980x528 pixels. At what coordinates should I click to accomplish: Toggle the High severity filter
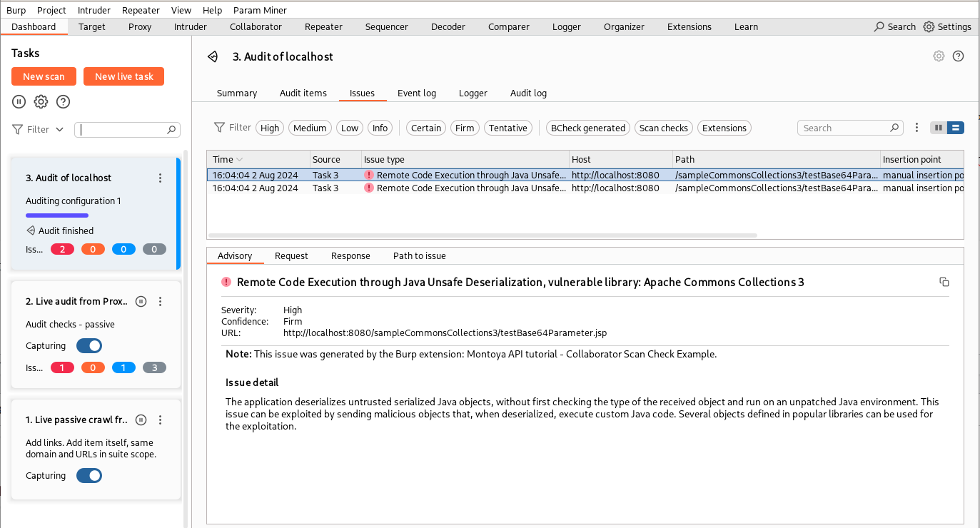click(x=270, y=128)
